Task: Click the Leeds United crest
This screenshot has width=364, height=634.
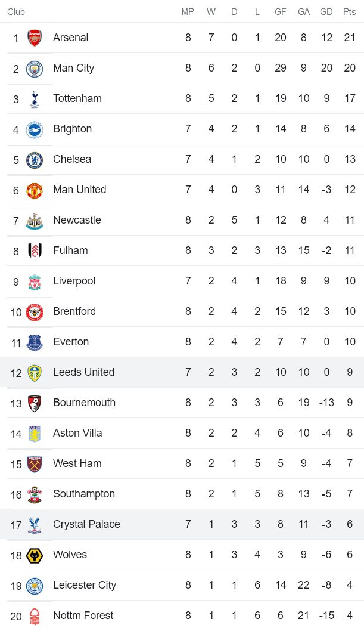Action: coord(35,373)
